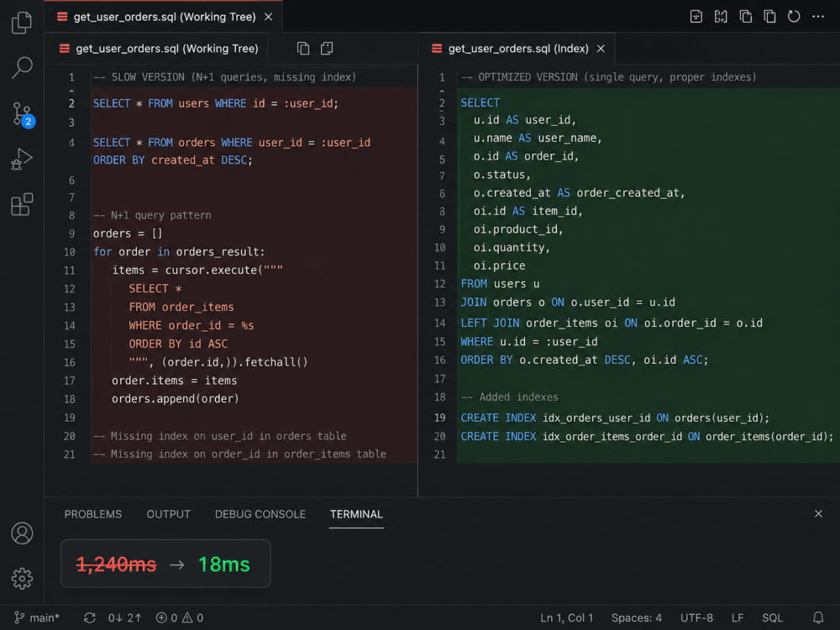Open the Run and Debug view
Screen dimensions: 840x630
click(x=22, y=159)
